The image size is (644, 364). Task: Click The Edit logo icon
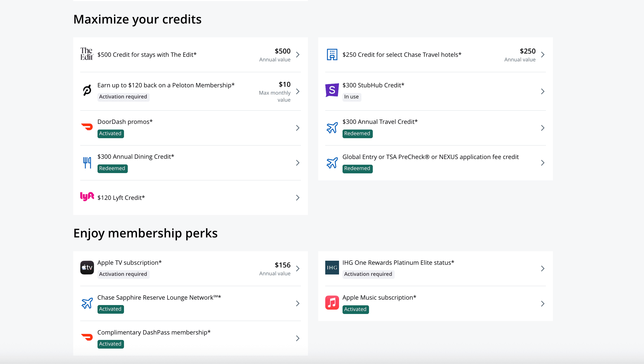[x=87, y=54]
